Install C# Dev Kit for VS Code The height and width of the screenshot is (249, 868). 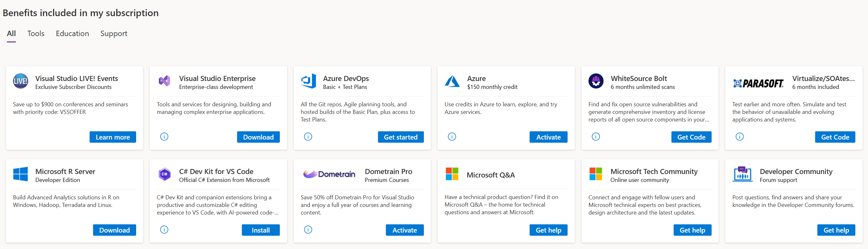(x=261, y=230)
